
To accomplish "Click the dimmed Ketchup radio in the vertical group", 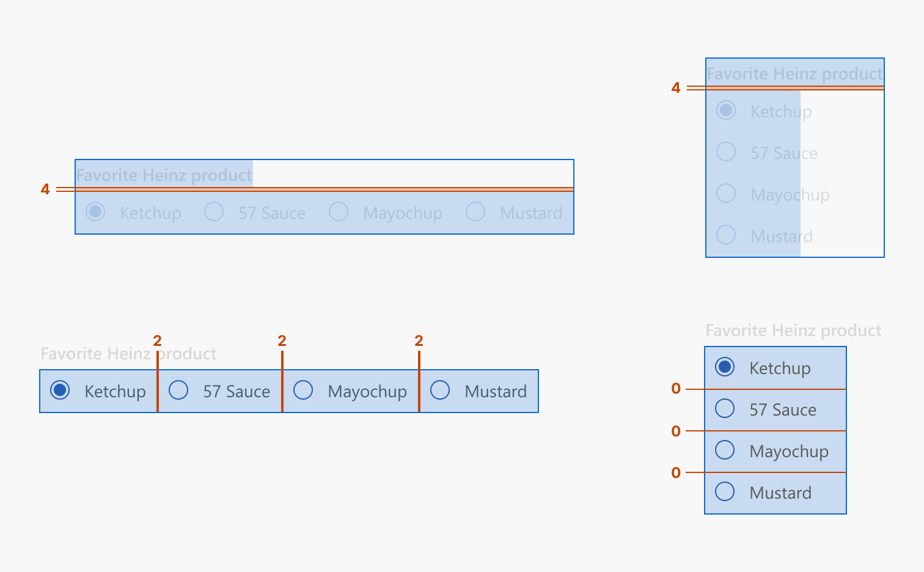I will click(726, 110).
